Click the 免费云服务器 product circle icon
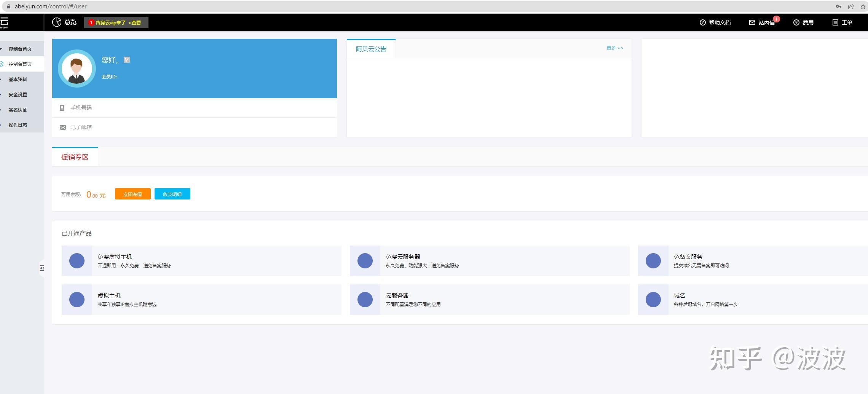This screenshot has width=868, height=394. [365, 261]
